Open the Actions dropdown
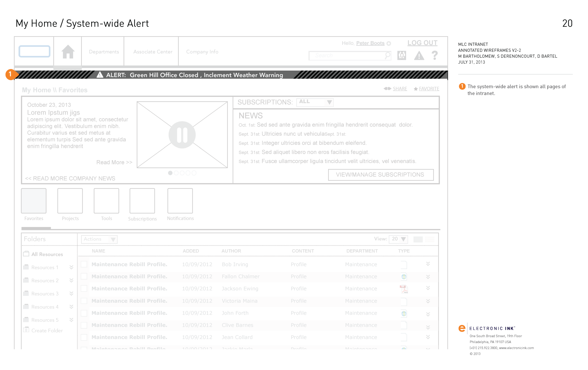 99,239
